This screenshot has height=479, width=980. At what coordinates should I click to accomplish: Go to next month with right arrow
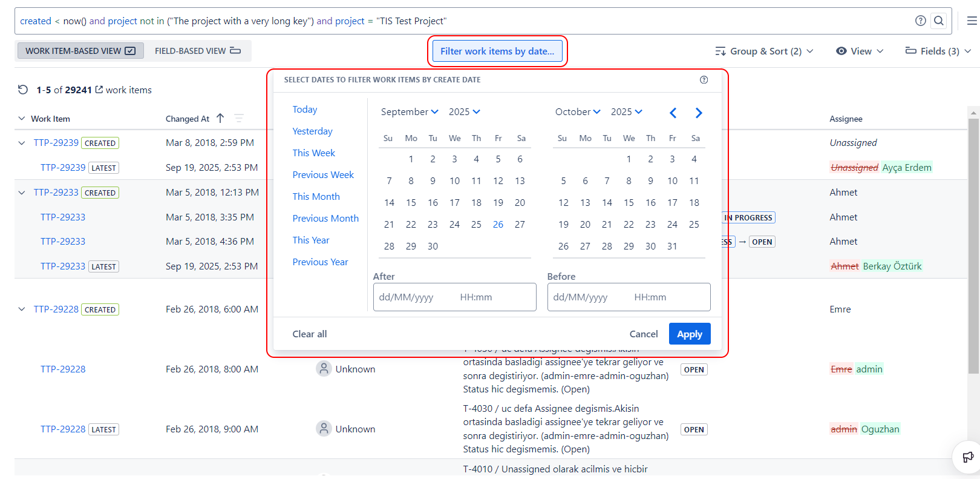(x=699, y=113)
